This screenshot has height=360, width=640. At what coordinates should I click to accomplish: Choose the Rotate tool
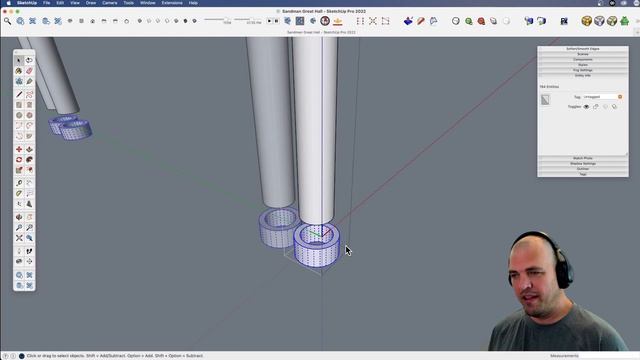pyautogui.click(x=19, y=160)
